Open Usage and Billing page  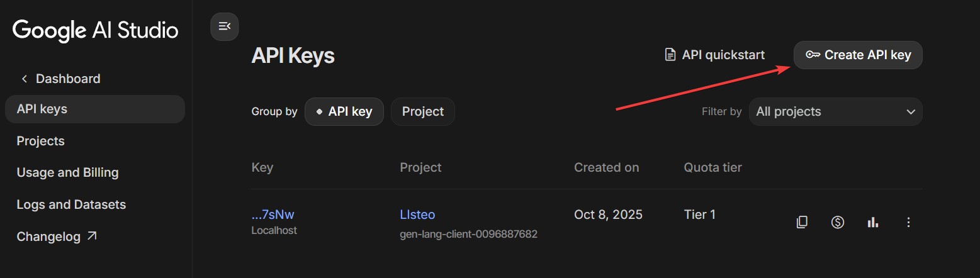click(x=67, y=172)
